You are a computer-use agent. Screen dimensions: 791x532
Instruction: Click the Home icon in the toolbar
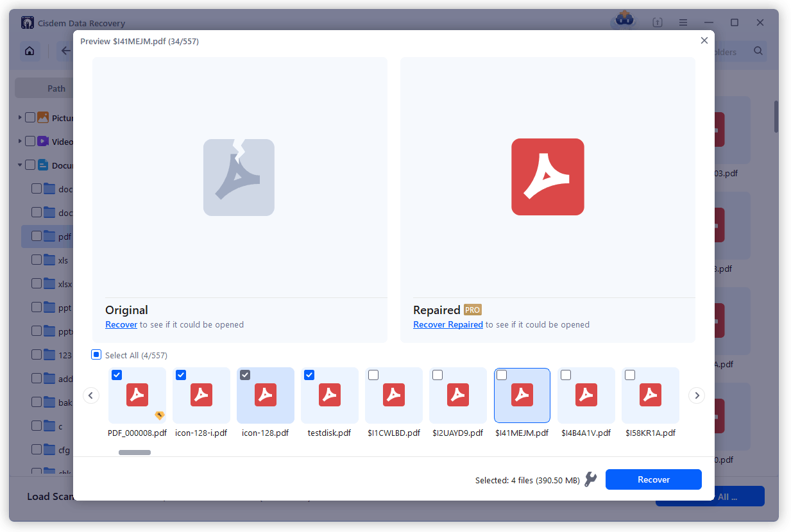pyautogui.click(x=29, y=50)
